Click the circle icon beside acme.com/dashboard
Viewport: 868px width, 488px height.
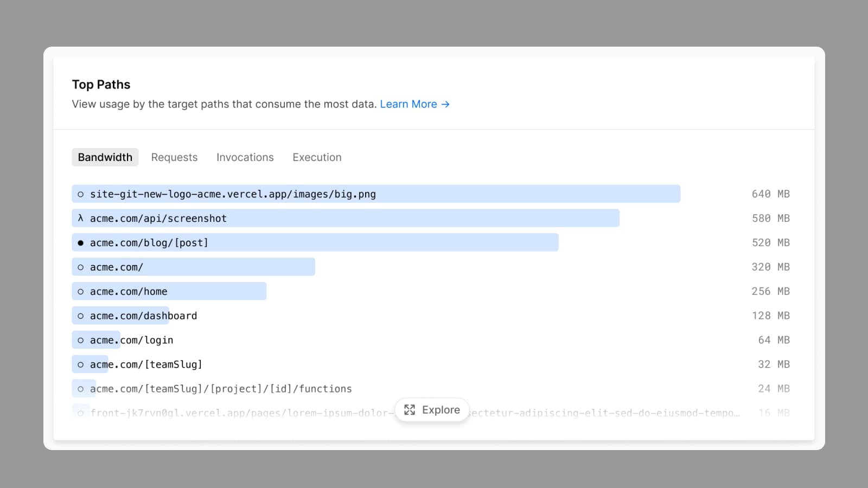[80, 316]
